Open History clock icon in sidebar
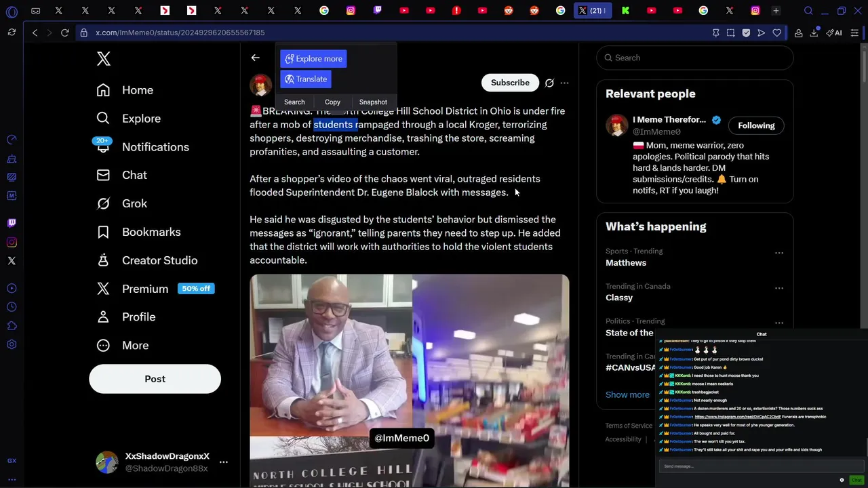The width and height of the screenshot is (868, 488). coord(12,307)
